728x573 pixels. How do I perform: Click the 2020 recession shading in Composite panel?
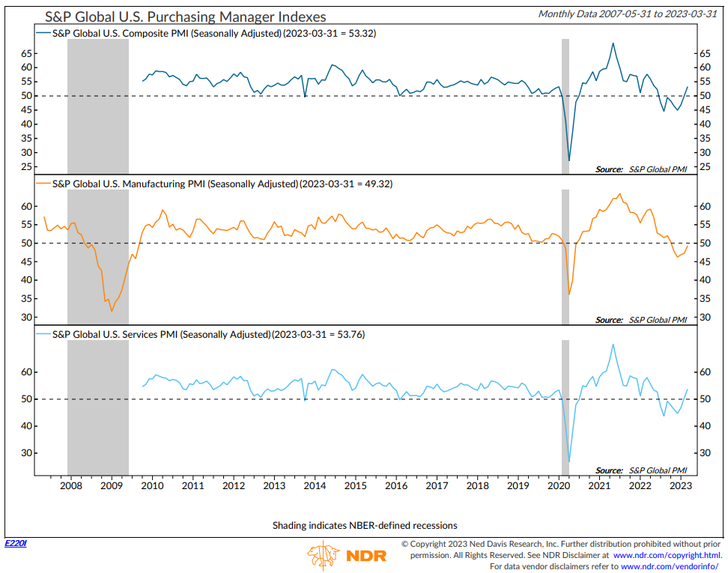(x=565, y=106)
